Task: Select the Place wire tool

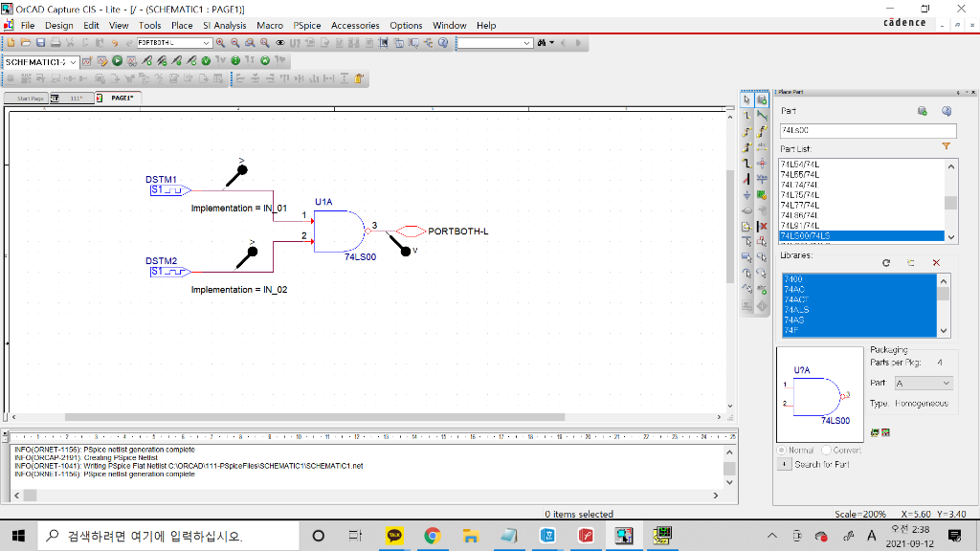Action: [746, 114]
